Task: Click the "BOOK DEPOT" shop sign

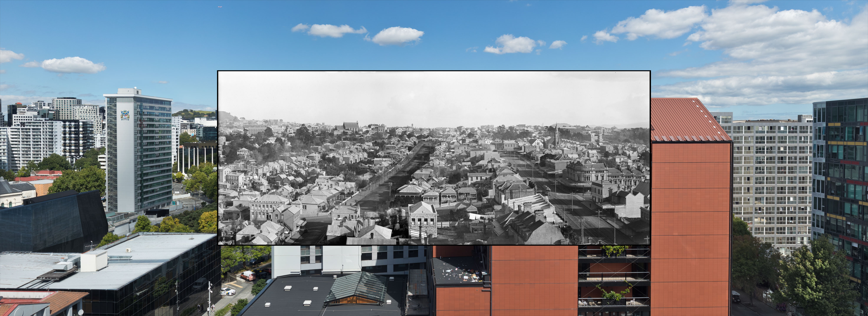Action: 609,207
